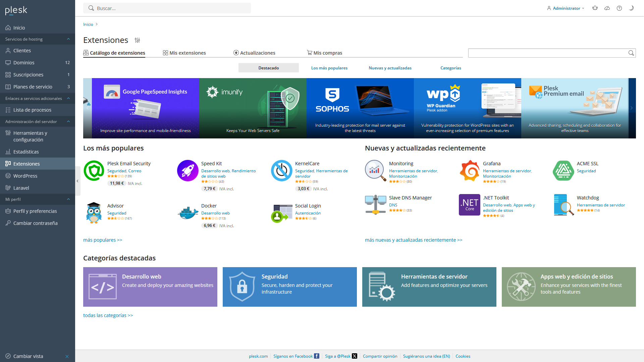Click todas las categorías >> link
Image resolution: width=644 pixels, height=362 pixels.
108,315
